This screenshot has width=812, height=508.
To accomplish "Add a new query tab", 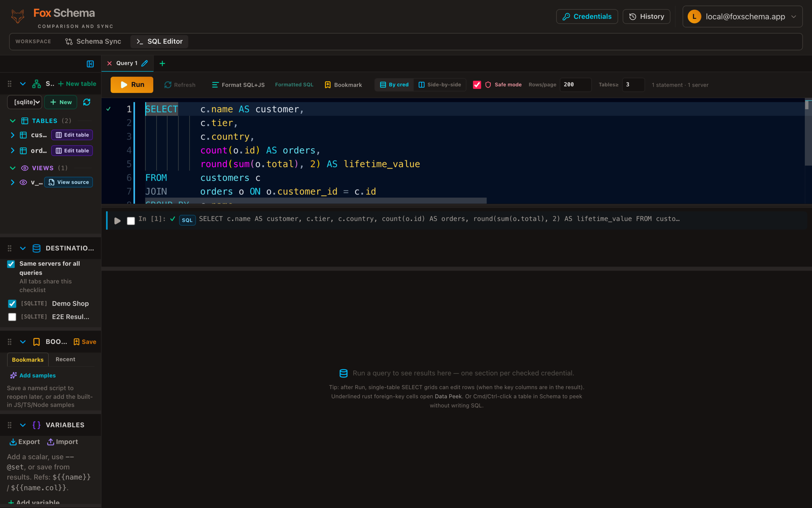I will [x=162, y=63].
